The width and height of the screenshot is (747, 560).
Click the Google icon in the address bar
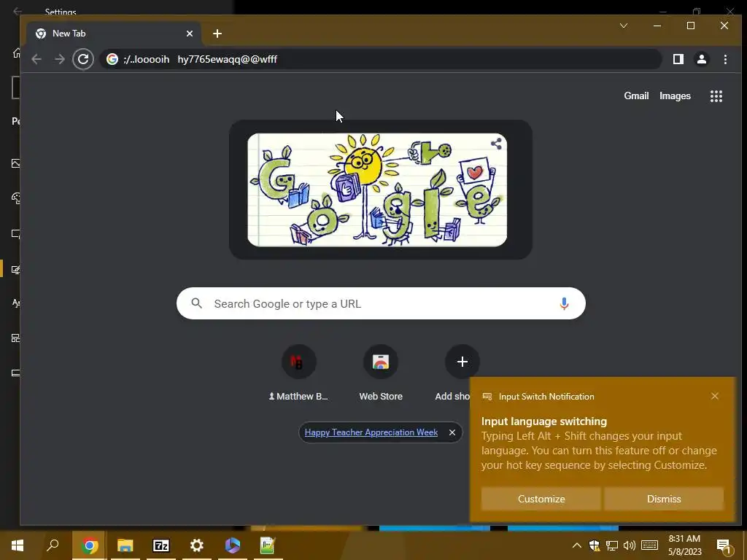click(x=112, y=59)
